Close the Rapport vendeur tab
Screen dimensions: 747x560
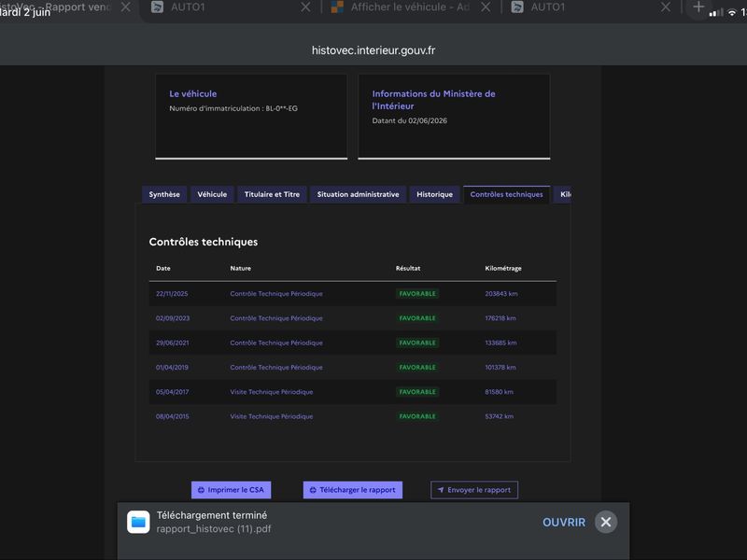(126, 7)
